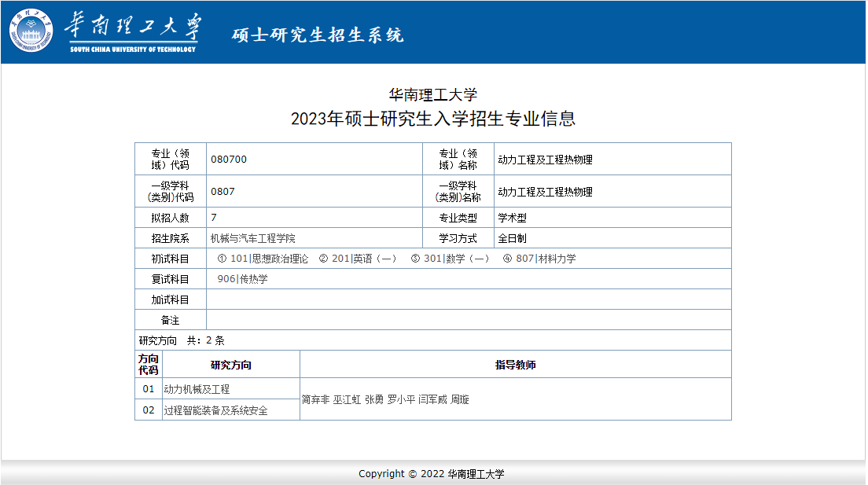Click the 'Copyright © 2022 华南理工大学' footer text

coord(432,474)
